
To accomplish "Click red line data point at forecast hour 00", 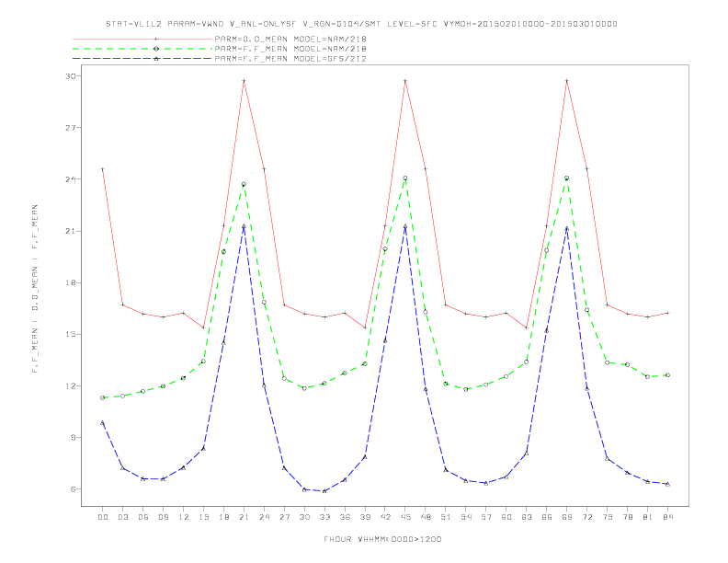I will 103,169.
